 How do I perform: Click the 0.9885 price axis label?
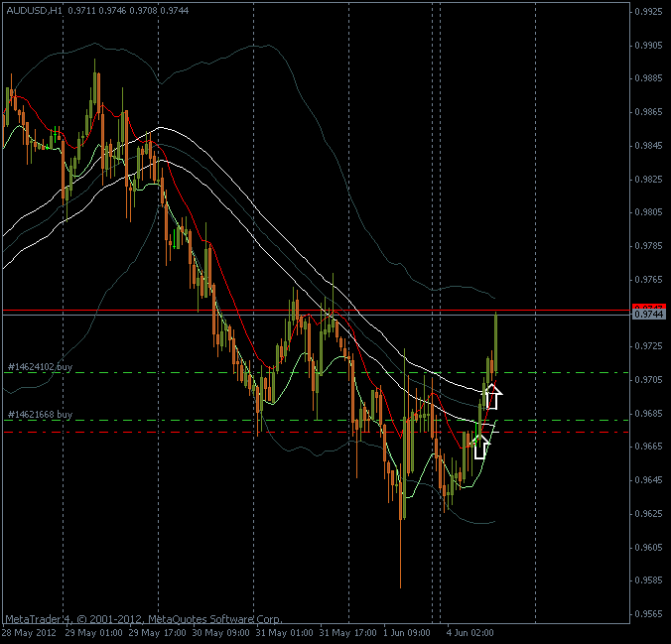click(x=649, y=78)
